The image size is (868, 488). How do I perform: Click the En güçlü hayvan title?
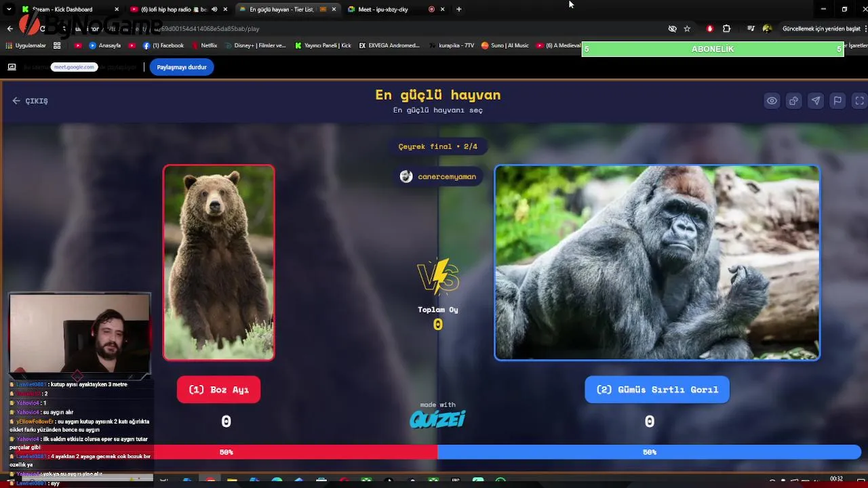click(x=438, y=95)
